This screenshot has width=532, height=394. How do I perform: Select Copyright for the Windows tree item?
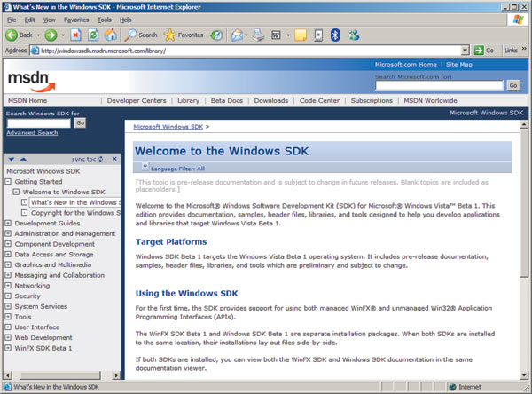point(75,213)
